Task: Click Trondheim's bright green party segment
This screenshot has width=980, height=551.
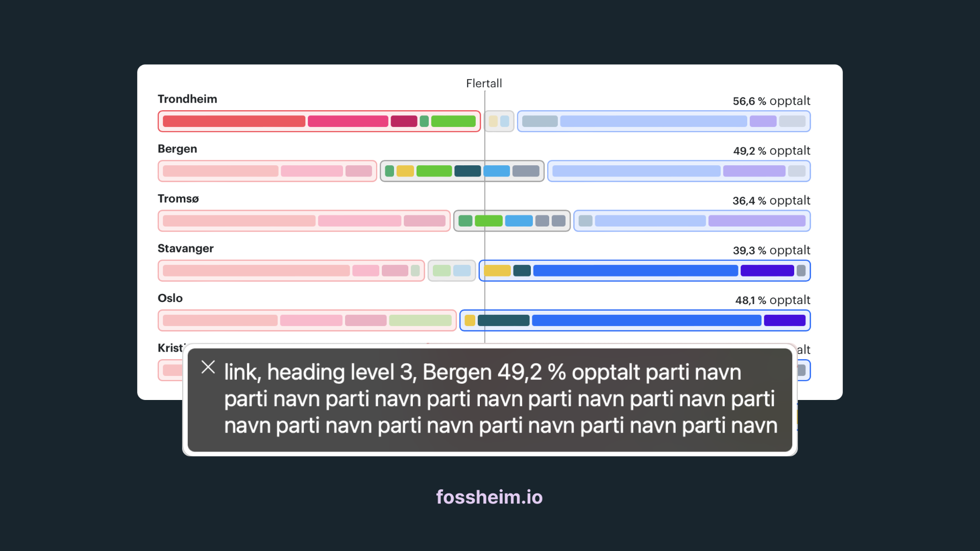Action: point(453,121)
